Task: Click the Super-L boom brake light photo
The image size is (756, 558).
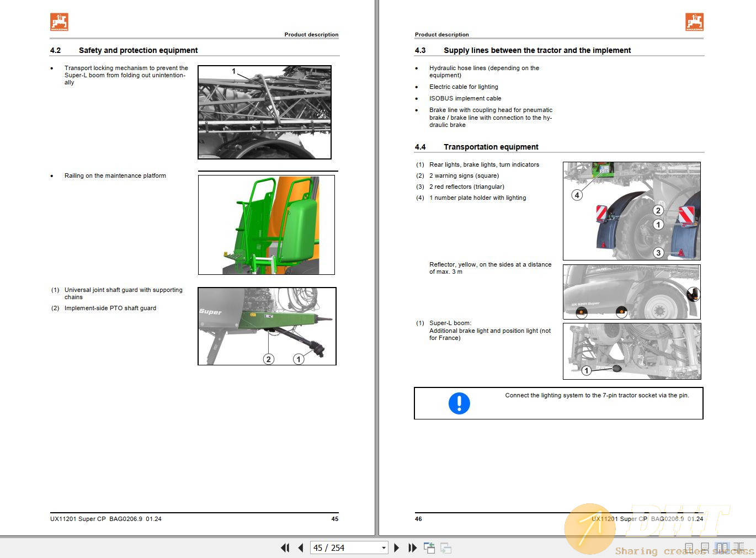Action: point(632,351)
